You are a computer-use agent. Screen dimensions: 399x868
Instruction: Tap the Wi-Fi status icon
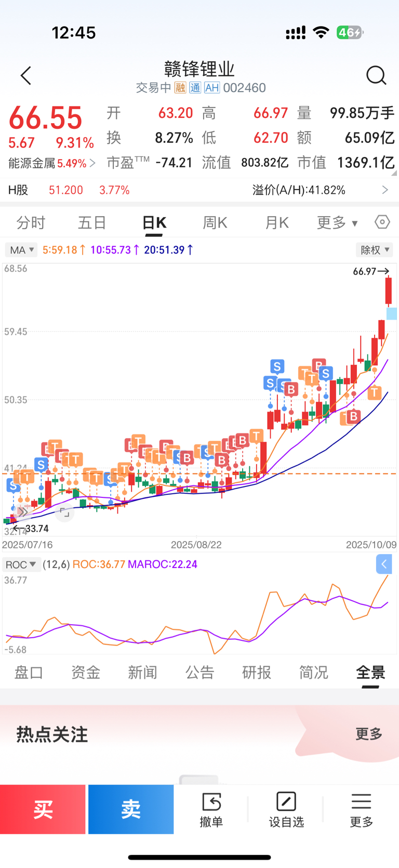pyautogui.click(x=321, y=33)
